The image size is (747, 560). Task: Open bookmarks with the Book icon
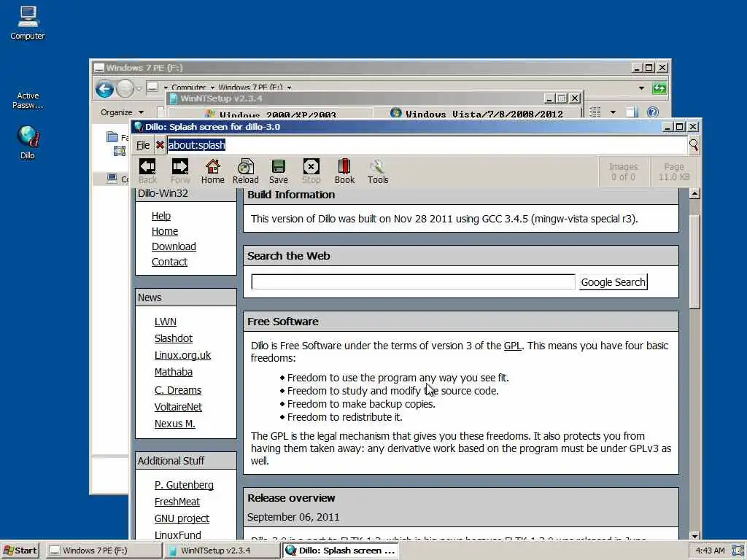click(344, 171)
